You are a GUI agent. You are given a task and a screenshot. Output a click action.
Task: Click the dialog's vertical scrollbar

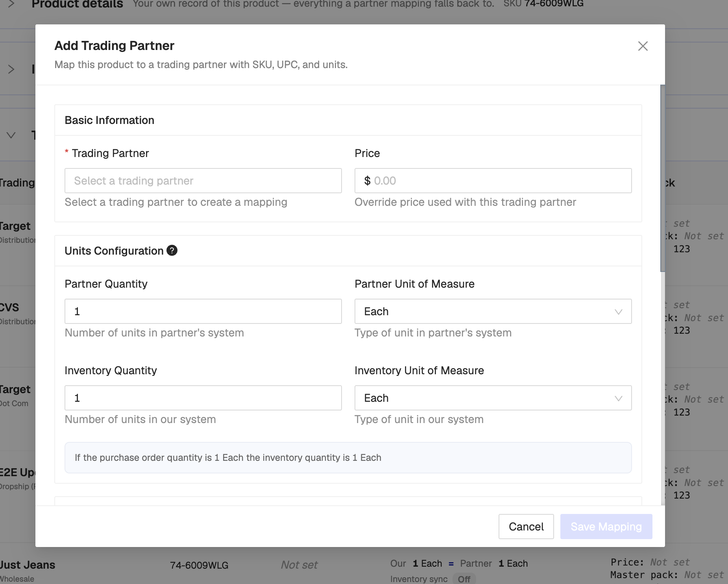[663, 178]
